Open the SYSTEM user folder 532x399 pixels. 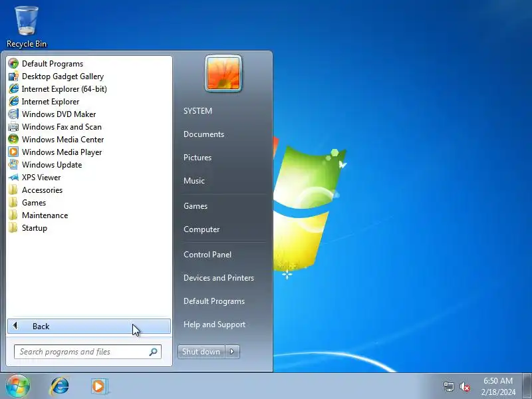[x=198, y=111]
